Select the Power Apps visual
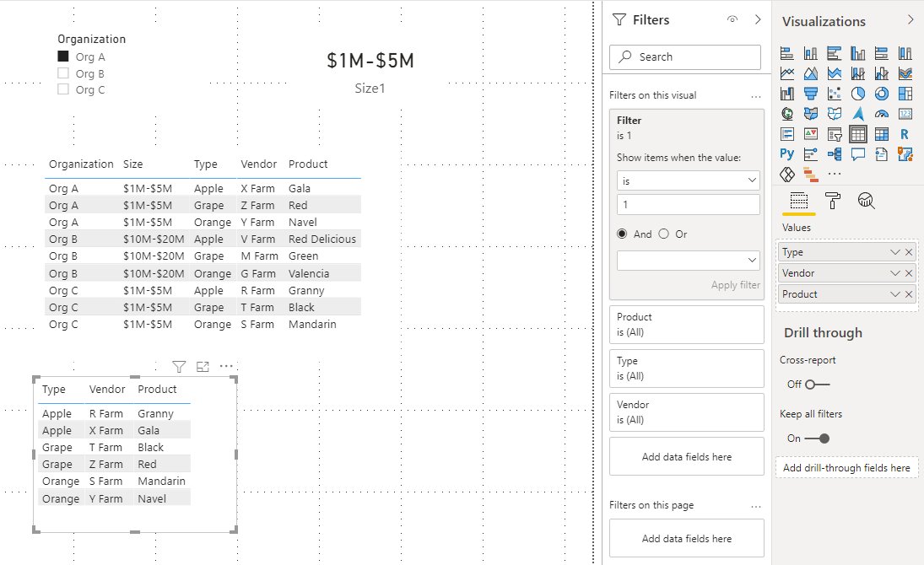 pos(786,175)
